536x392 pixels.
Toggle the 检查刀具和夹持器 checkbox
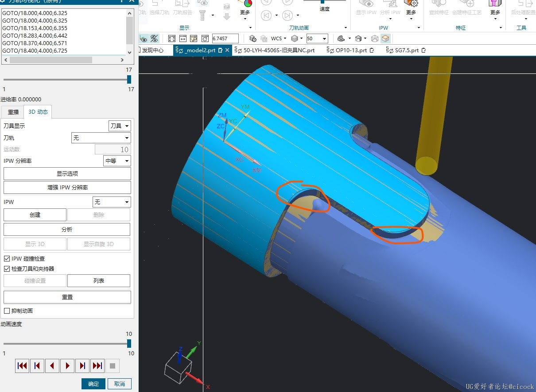coord(7,269)
